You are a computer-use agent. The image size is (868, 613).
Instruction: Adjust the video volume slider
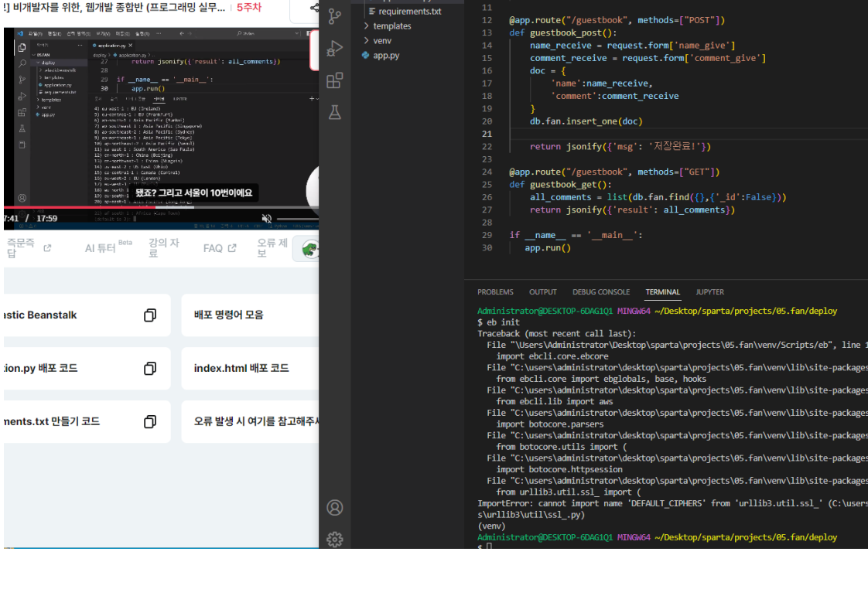tap(297, 219)
